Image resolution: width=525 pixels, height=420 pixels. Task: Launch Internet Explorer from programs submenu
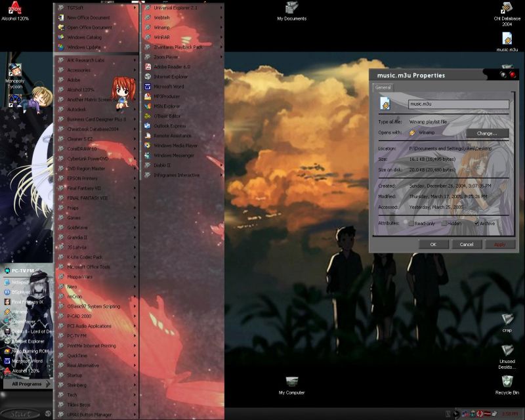182,77
